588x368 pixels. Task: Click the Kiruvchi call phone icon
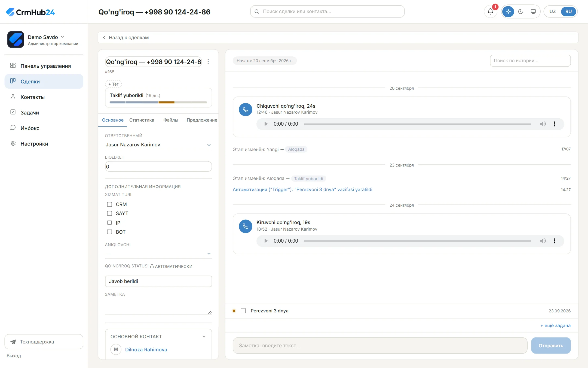click(x=246, y=226)
